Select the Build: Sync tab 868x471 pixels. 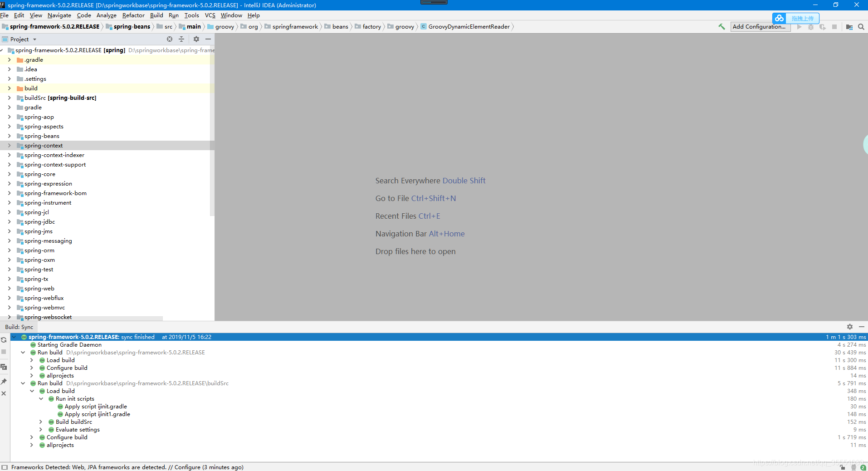coord(19,327)
